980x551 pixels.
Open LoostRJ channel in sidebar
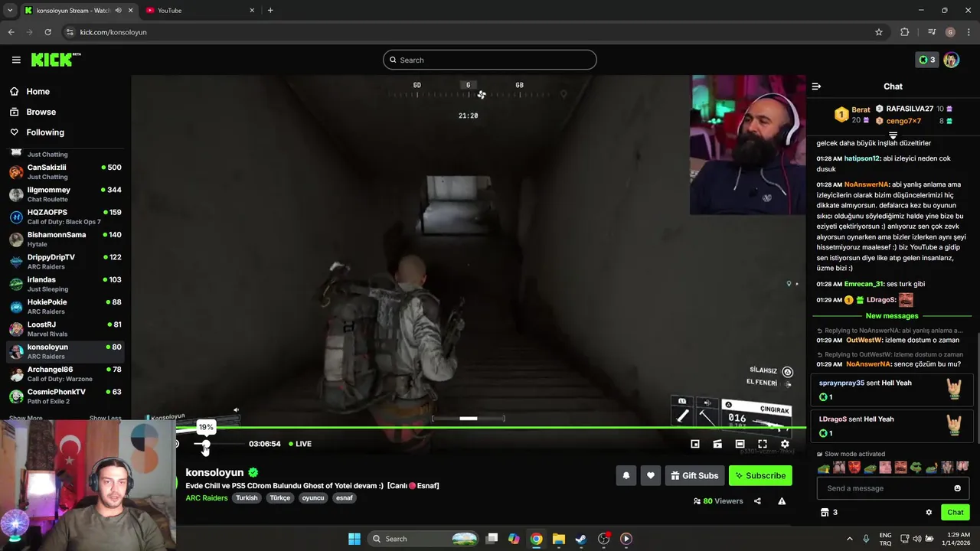point(65,329)
